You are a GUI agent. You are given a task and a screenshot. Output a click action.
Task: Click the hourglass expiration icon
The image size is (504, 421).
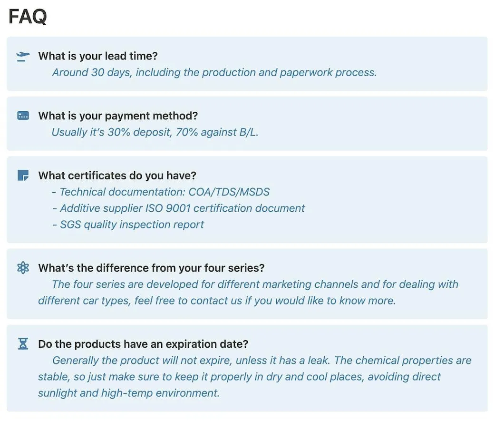(23, 344)
